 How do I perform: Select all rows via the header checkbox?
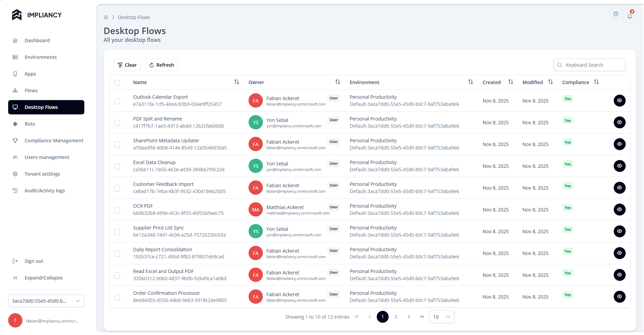coord(117,83)
